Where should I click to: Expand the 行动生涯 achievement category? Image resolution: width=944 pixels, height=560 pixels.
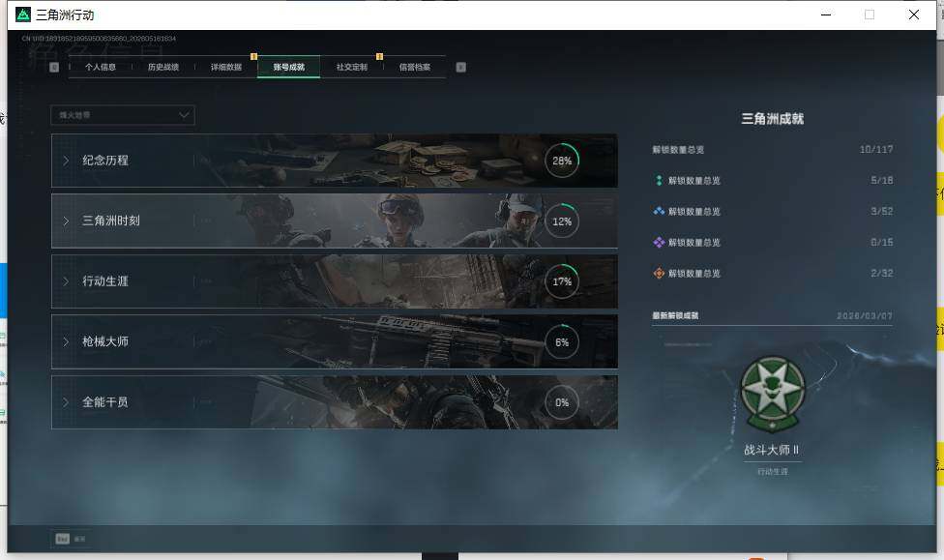pyautogui.click(x=334, y=281)
